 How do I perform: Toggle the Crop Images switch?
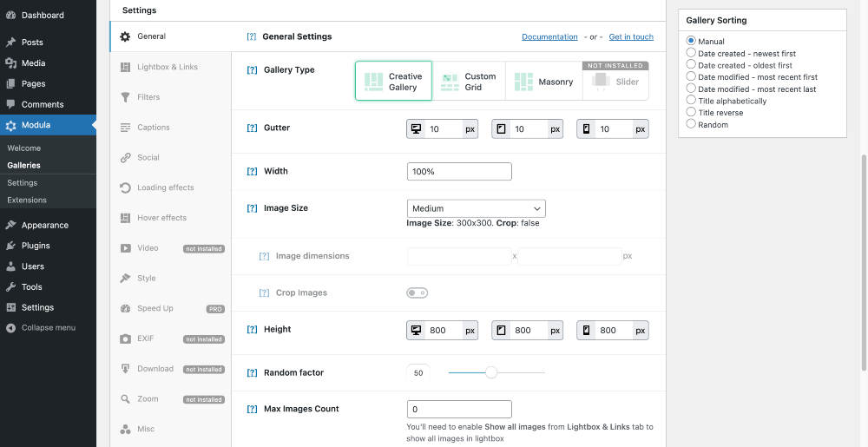[x=417, y=293]
